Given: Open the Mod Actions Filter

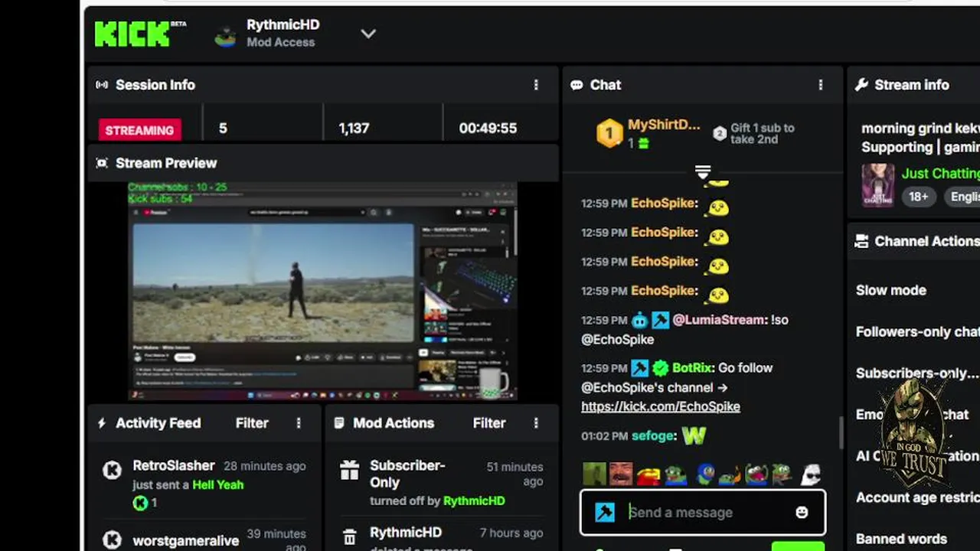Looking at the screenshot, I should (x=489, y=423).
